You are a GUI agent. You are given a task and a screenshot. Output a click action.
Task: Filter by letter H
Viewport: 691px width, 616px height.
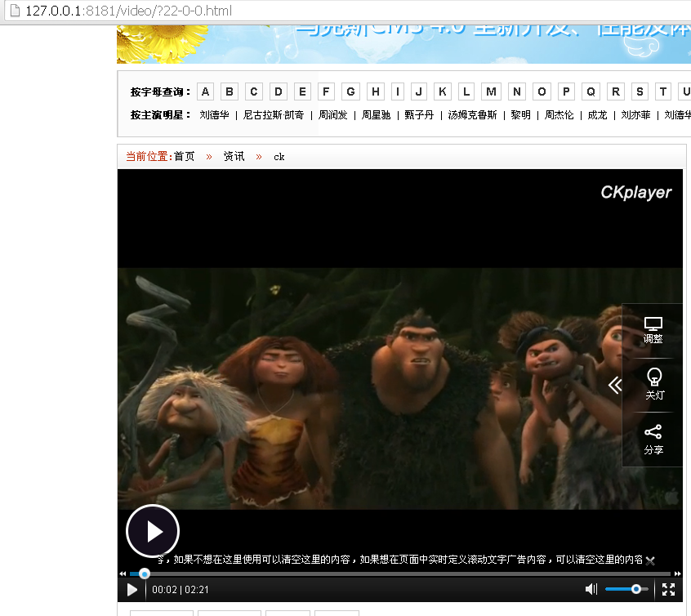tap(376, 92)
